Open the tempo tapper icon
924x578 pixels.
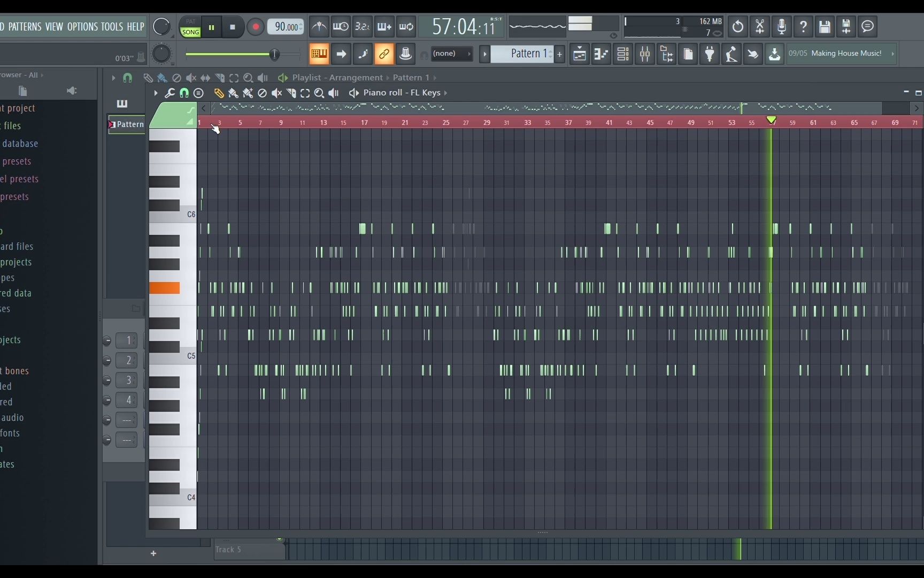731,54
